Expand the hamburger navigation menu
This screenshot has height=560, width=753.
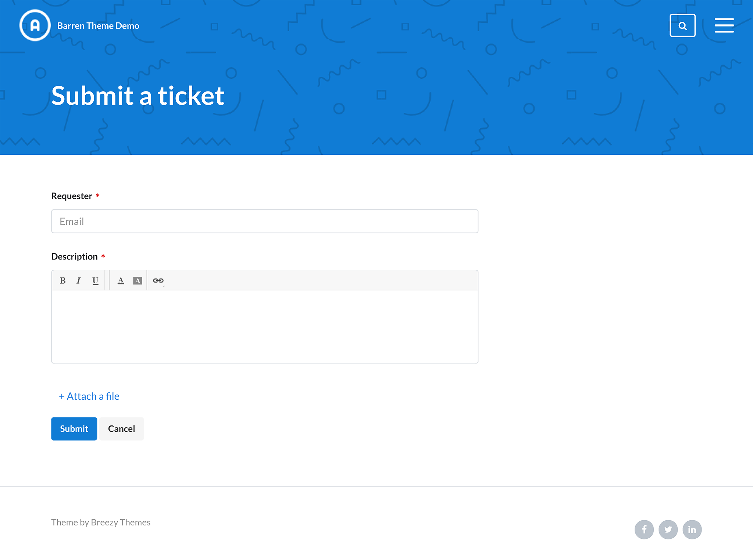pyautogui.click(x=724, y=25)
